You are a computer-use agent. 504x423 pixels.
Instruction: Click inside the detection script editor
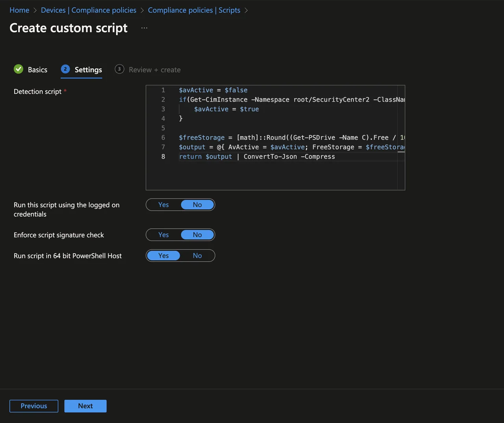275,138
